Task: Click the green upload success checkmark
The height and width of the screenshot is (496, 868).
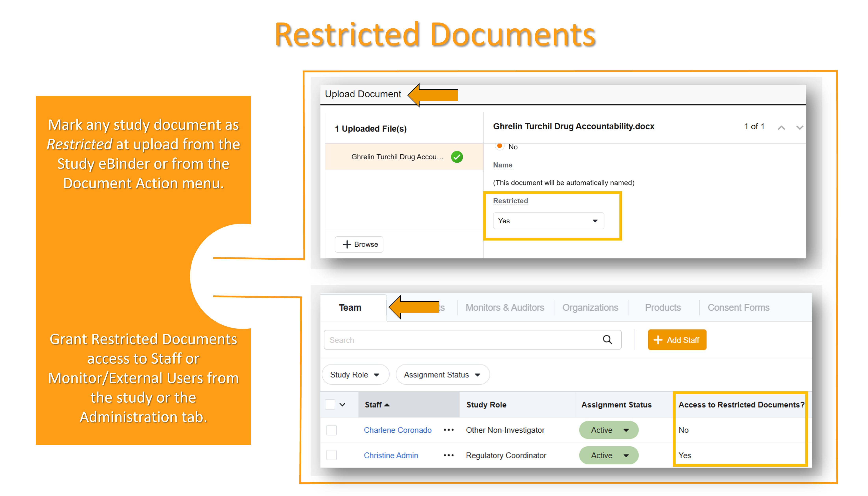Action: pyautogui.click(x=457, y=157)
